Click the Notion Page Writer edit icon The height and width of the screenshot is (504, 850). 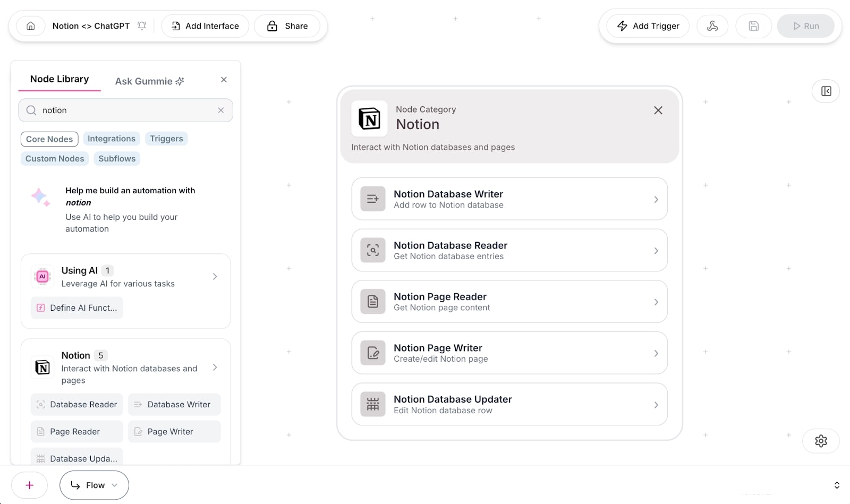click(x=373, y=353)
